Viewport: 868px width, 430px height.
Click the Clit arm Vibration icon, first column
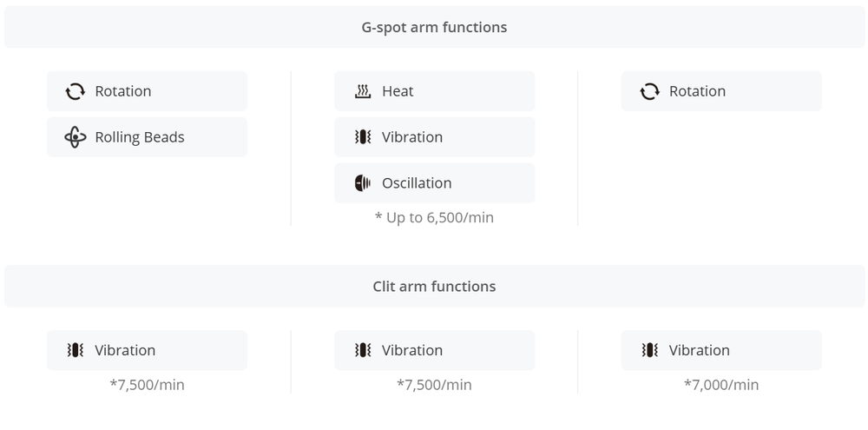pos(76,350)
